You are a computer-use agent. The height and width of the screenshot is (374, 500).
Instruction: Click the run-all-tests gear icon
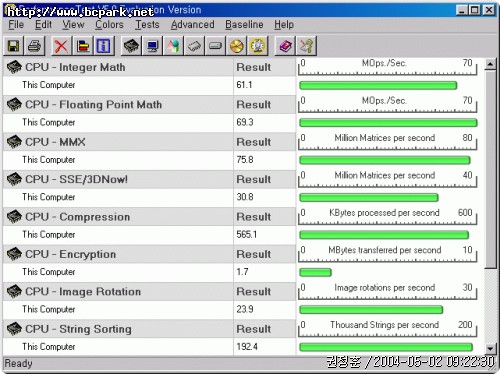click(x=257, y=46)
